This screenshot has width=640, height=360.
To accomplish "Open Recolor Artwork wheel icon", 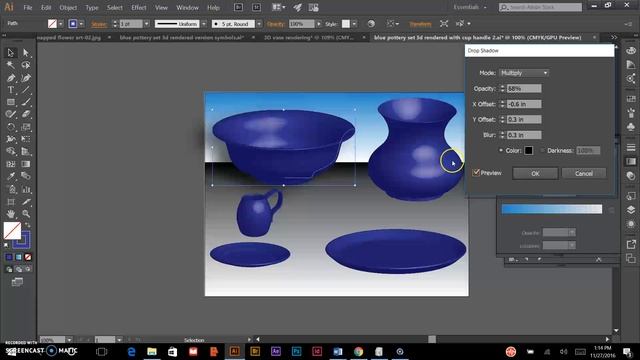I will coord(371,24).
